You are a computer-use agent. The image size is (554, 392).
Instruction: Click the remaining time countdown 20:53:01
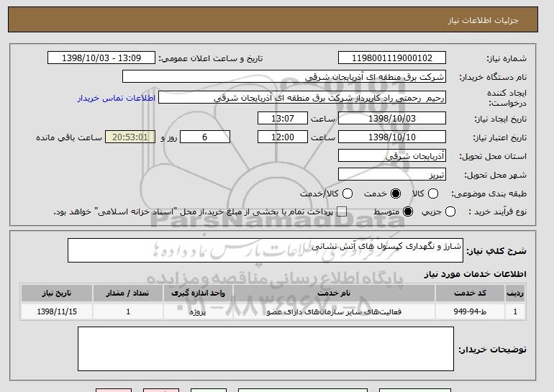[x=130, y=137]
